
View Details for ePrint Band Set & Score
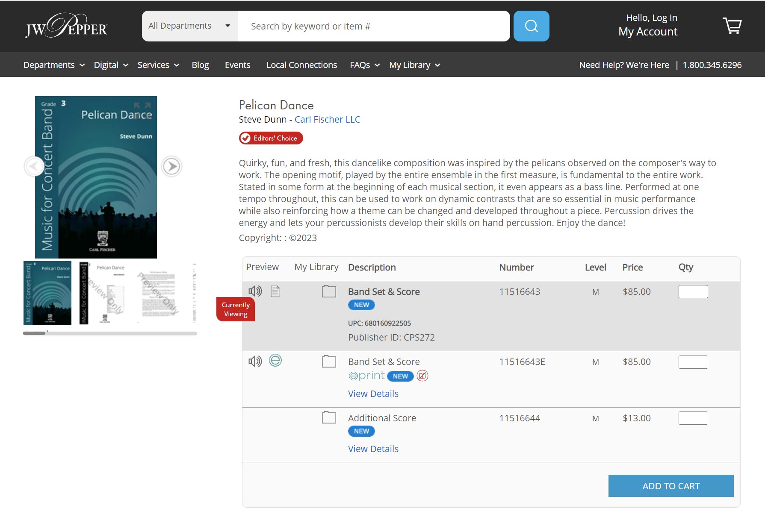point(373,394)
